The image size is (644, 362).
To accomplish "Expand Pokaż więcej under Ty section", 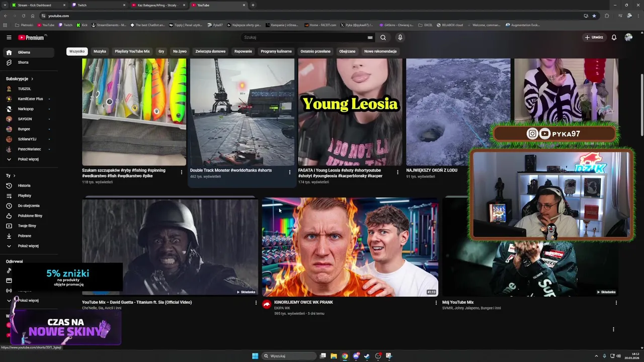I will coord(28,246).
